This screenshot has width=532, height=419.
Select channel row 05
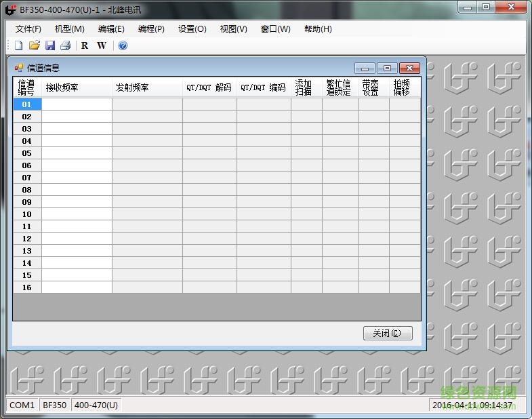point(27,153)
